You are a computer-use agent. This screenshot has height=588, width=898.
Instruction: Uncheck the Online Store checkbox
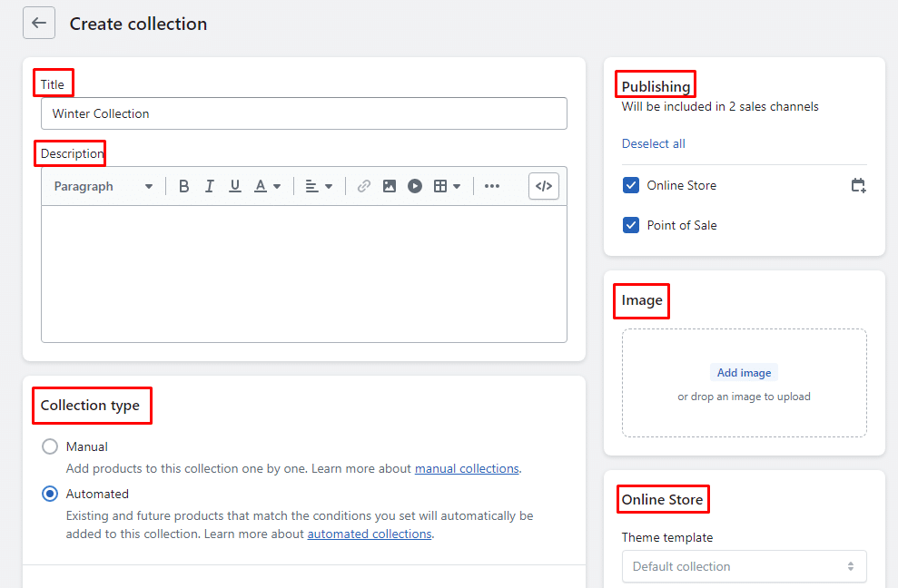click(631, 185)
